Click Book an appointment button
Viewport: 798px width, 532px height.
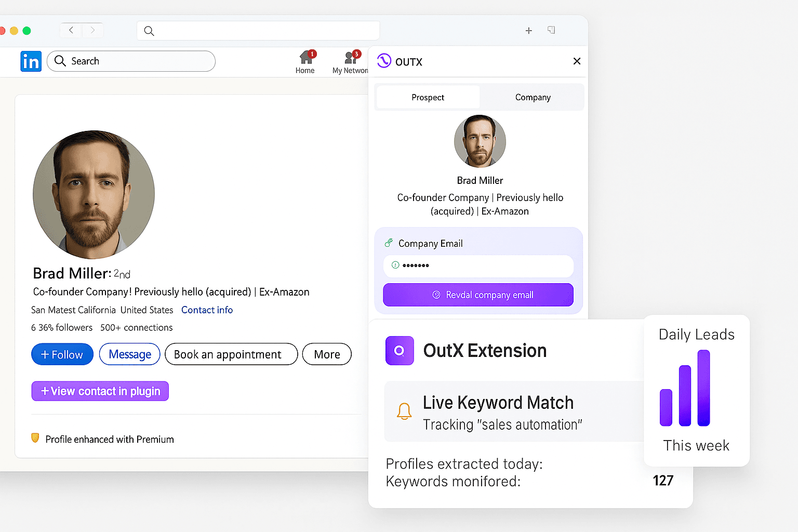231,354
